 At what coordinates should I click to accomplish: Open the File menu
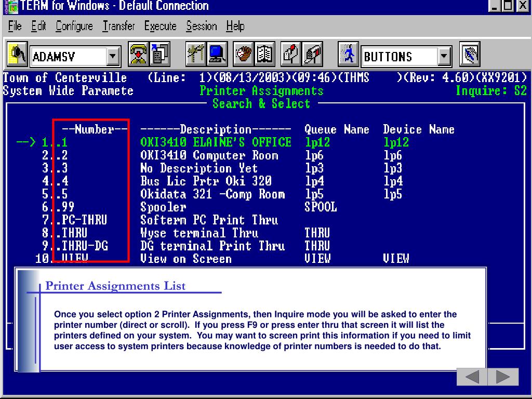tap(15, 26)
